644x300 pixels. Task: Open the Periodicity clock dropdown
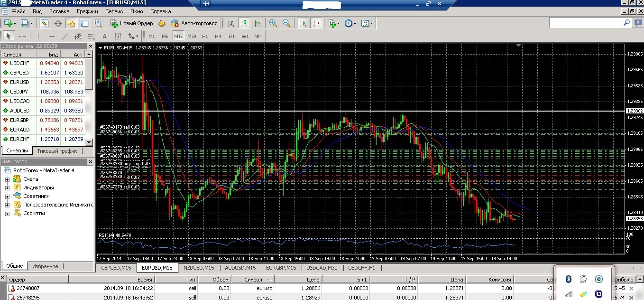pyautogui.click(x=350, y=23)
